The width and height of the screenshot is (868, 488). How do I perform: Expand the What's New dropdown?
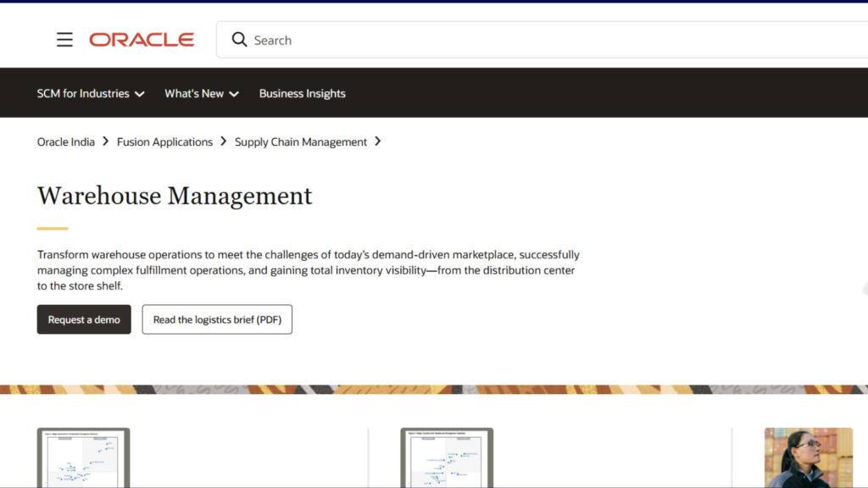[x=202, y=93]
